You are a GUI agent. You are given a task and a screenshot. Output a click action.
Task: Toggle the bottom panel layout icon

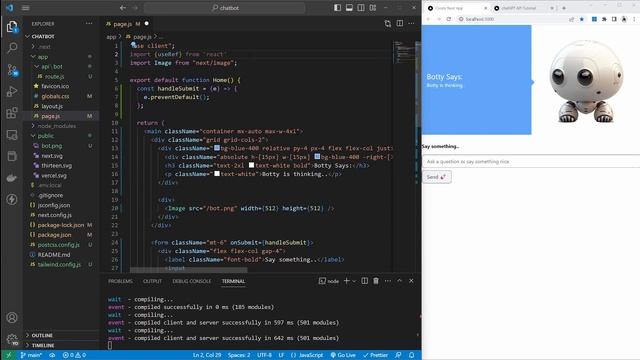coord(349,8)
